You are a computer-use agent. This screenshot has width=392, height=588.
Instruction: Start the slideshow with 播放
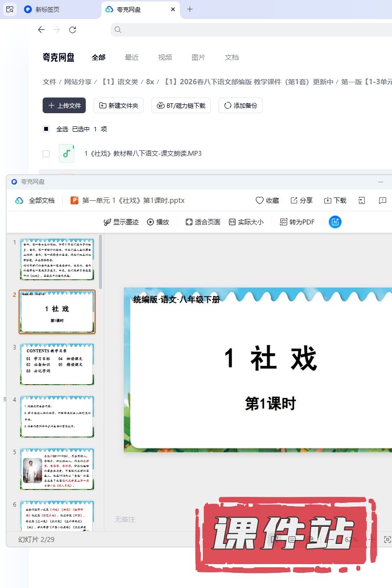158,222
